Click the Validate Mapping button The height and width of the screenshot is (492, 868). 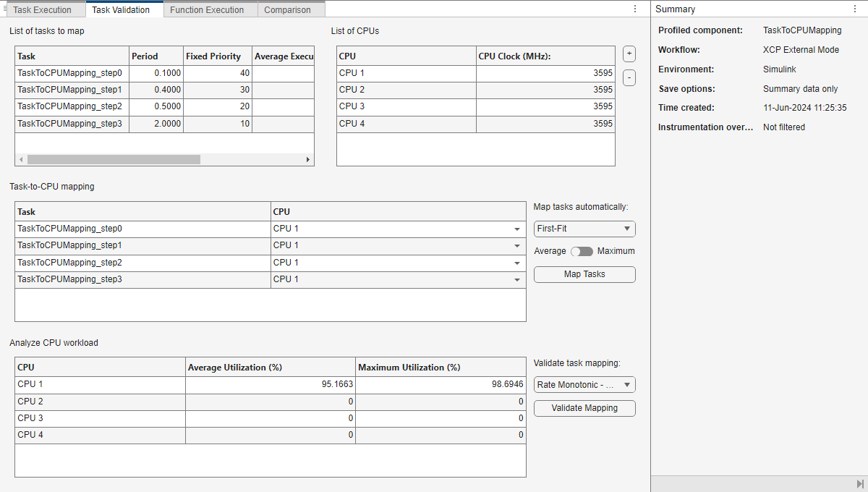click(x=584, y=408)
